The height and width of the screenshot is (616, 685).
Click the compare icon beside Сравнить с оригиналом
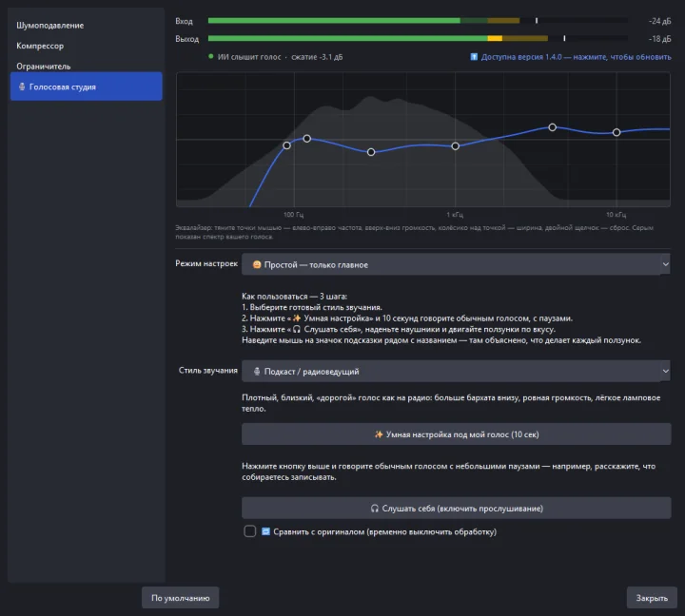pyautogui.click(x=265, y=531)
